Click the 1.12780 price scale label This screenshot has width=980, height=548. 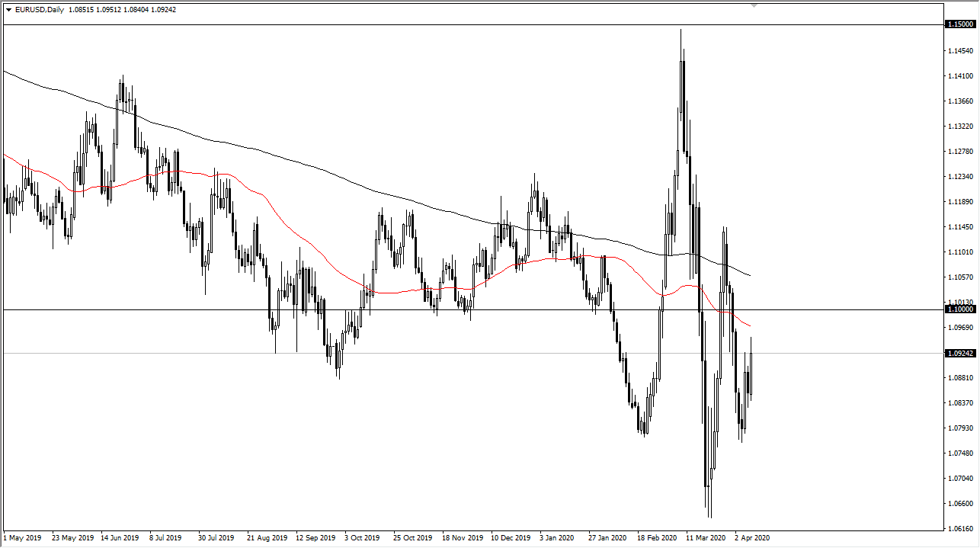point(961,152)
